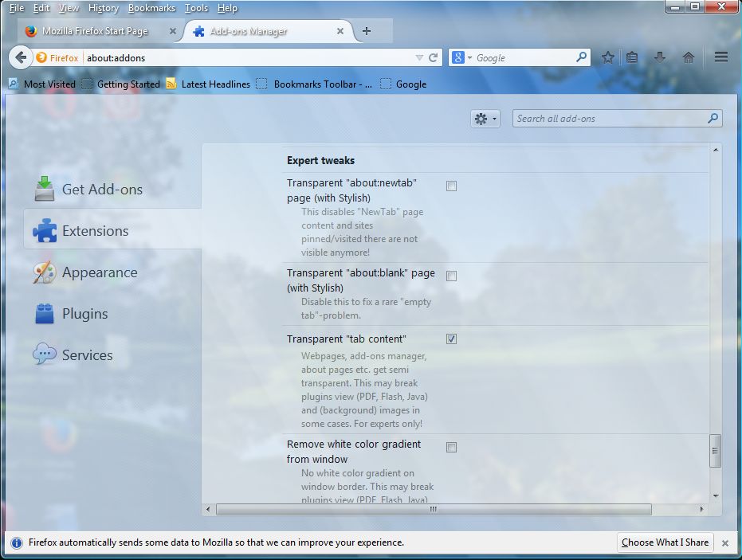The width and height of the screenshot is (742, 560).
Task: Dismiss the data sharing notification bar
Action: point(725,543)
